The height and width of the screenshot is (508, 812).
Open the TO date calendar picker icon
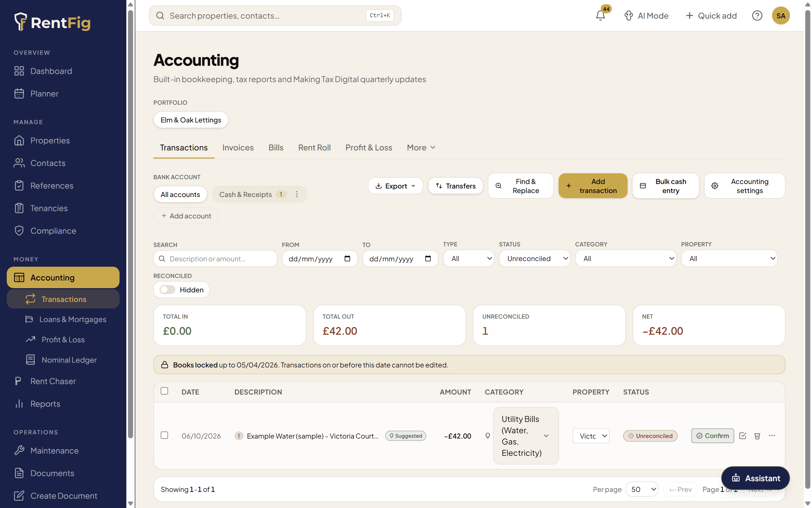click(x=428, y=258)
